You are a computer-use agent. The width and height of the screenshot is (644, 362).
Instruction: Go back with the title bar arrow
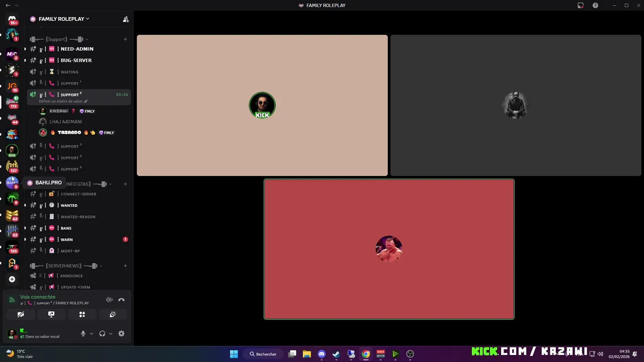click(x=8, y=5)
